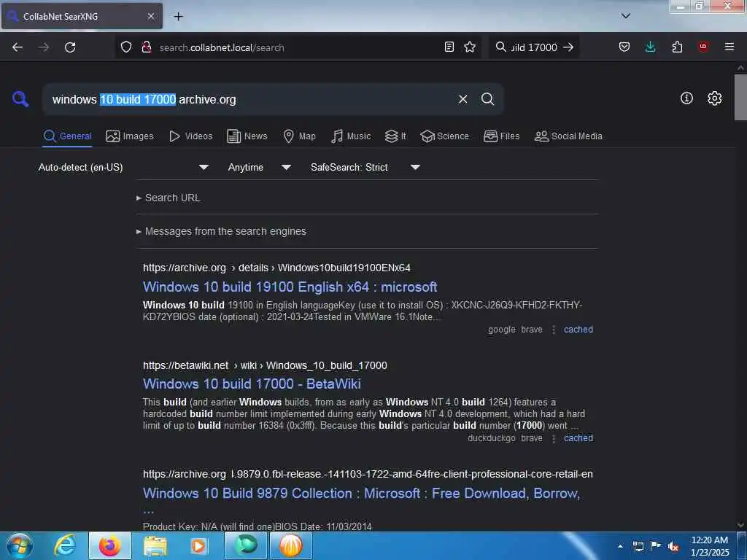This screenshot has height=560, width=747.
Task: Switch to the Videos category
Action: click(x=190, y=136)
